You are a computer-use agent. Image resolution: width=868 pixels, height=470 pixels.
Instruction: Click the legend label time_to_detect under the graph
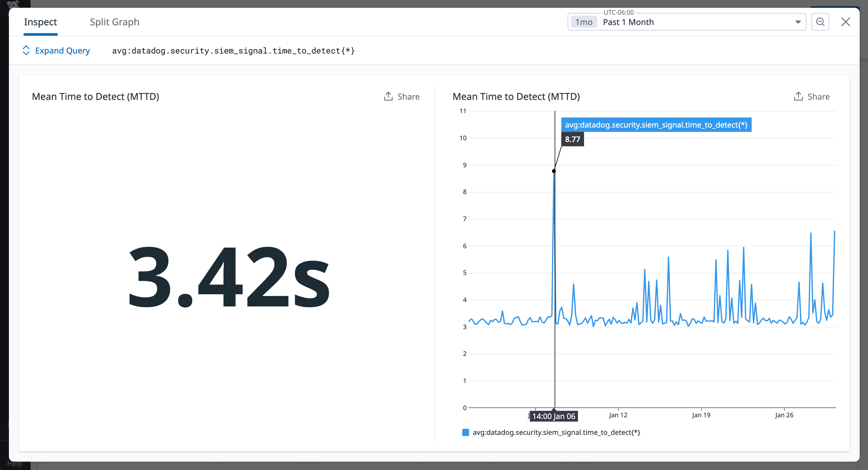tap(557, 432)
